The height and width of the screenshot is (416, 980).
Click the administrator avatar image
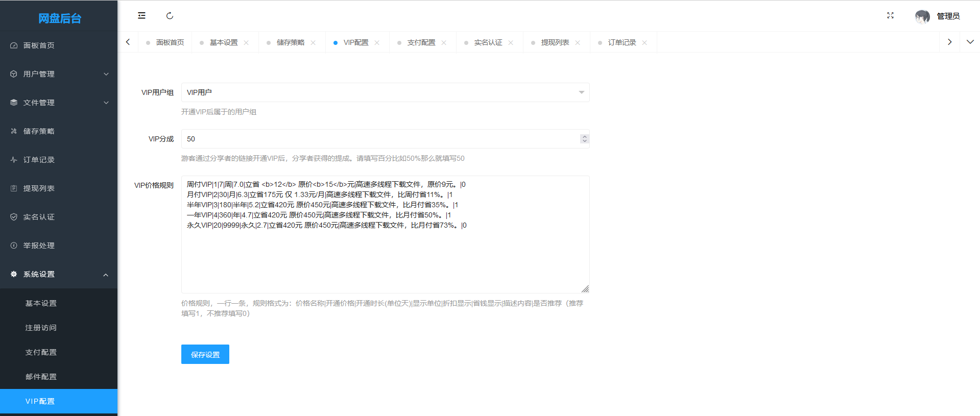[x=922, y=16]
